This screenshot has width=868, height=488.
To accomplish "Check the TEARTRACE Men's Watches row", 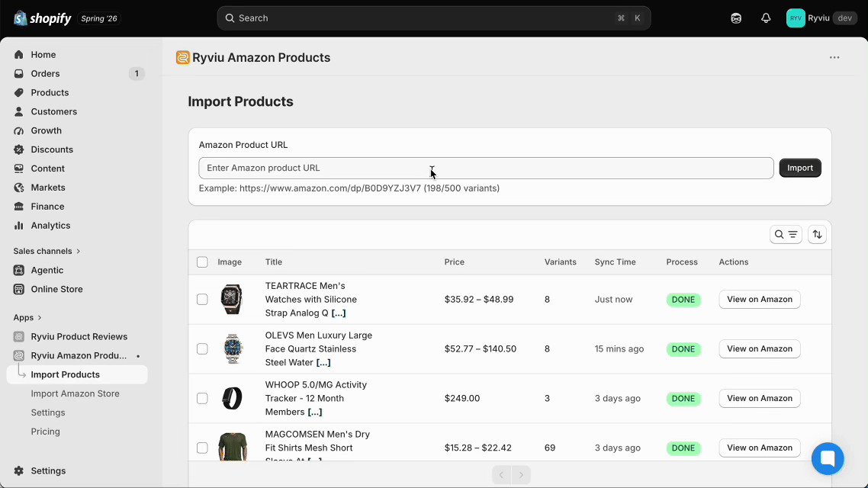I will click(x=202, y=300).
